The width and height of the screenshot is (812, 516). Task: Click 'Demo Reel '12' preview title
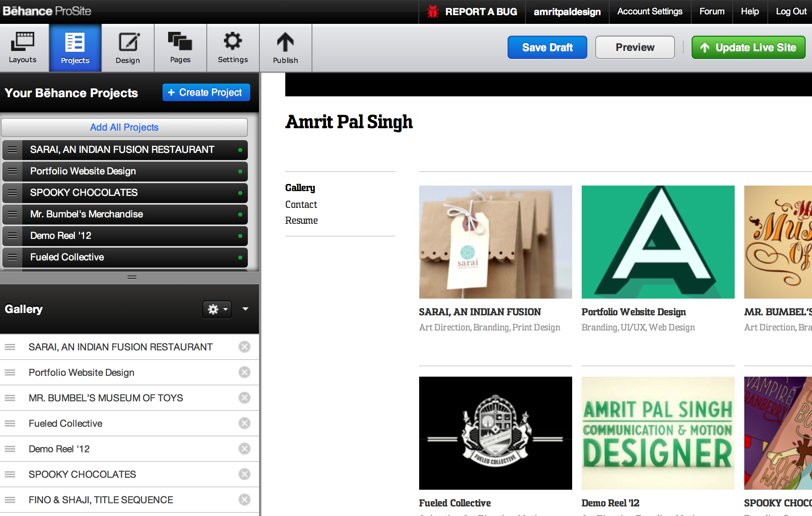point(610,503)
